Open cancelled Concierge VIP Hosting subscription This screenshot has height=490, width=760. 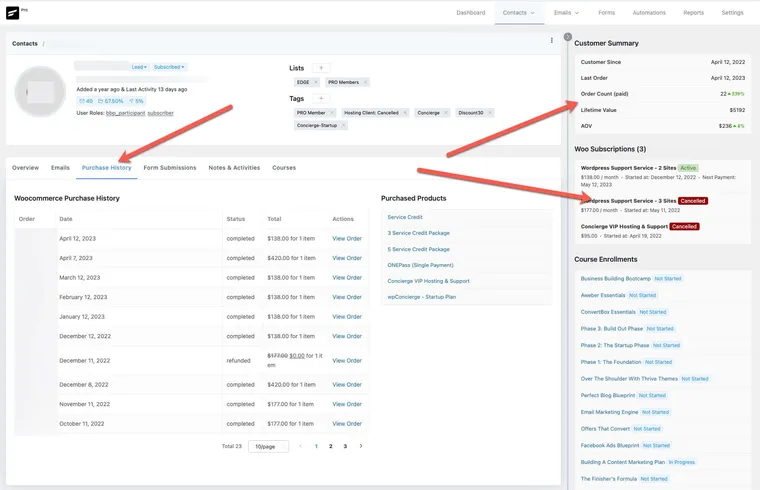[624, 226]
